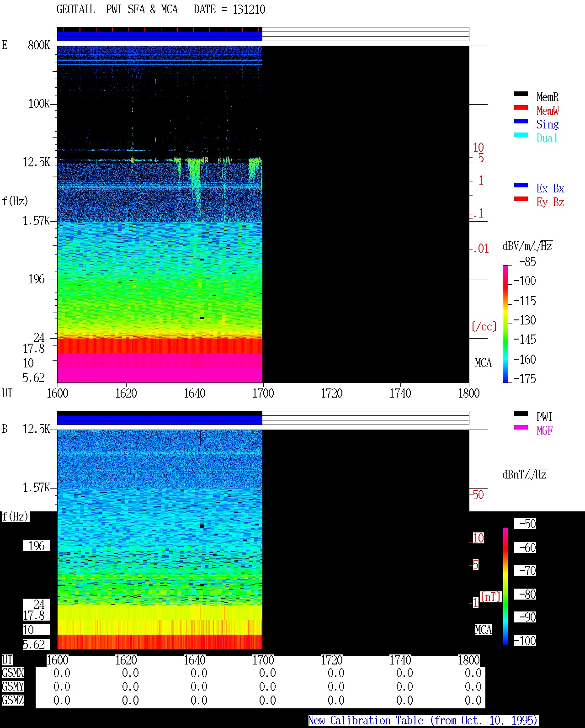Click the "dBV/m/√Hz" unit label
Viewport: 585px width, 728px height.
[527, 246]
